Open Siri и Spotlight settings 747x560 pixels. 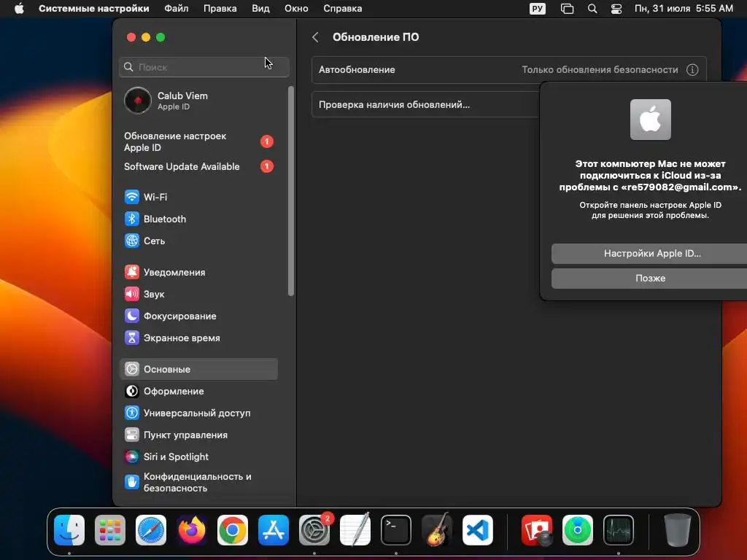pos(198,456)
